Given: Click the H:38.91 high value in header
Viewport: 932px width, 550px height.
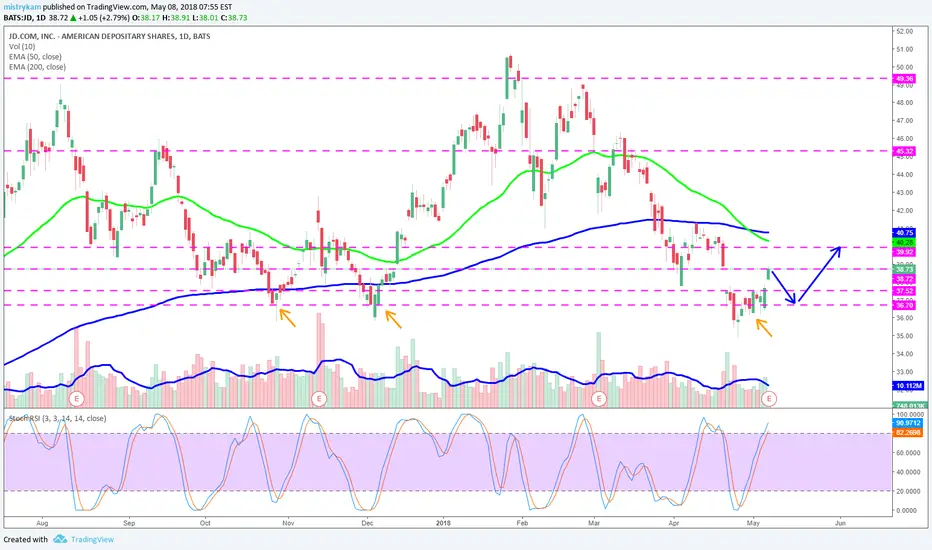Looking at the screenshot, I should click(x=175, y=18).
